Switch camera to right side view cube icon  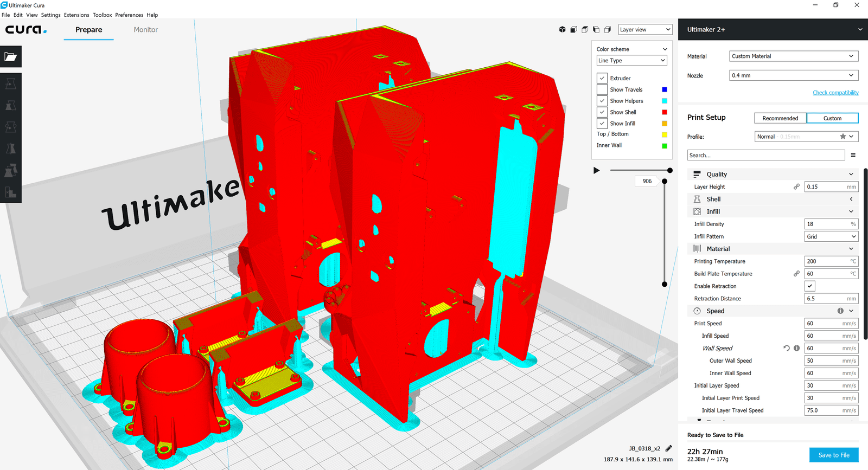pyautogui.click(x=608, y=30)
